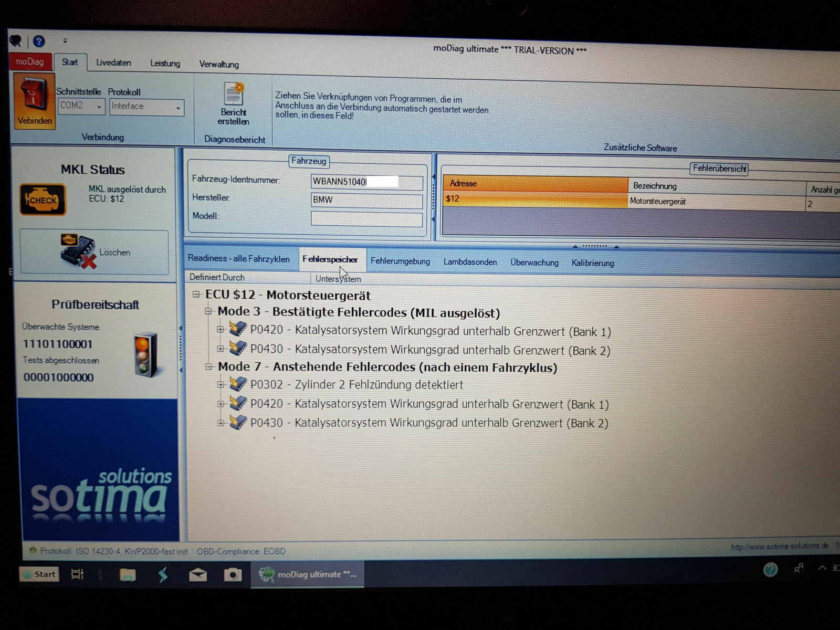The image size is (840, 630).
Task: Open the Protokoll Interface dropdown
Action: pyautogui.click(x=147, y=107)
